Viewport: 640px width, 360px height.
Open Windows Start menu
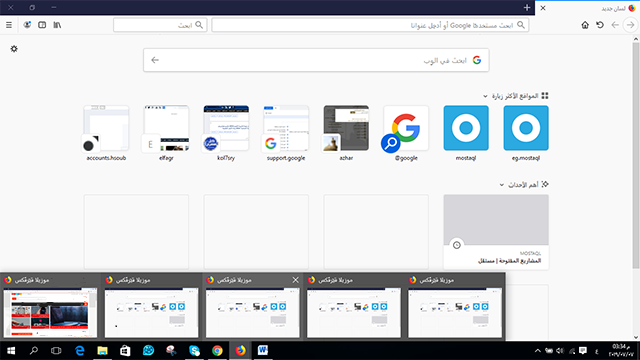[x=11, y=351]
